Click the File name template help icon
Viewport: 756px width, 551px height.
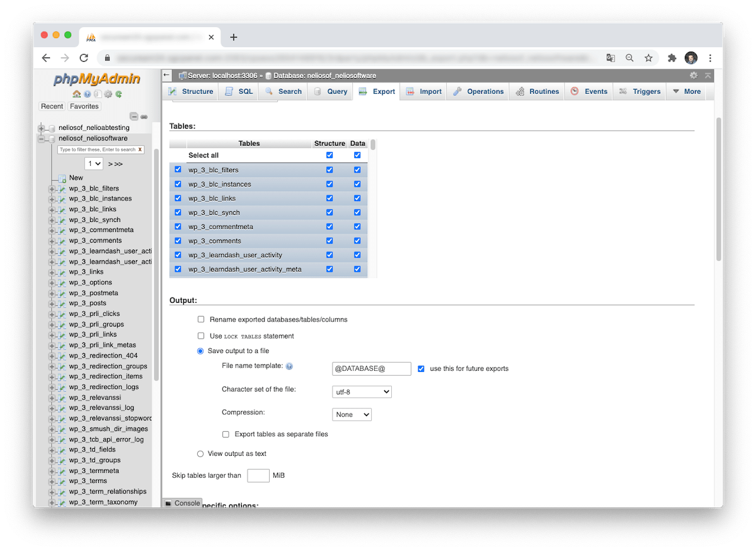pos(289,366)
